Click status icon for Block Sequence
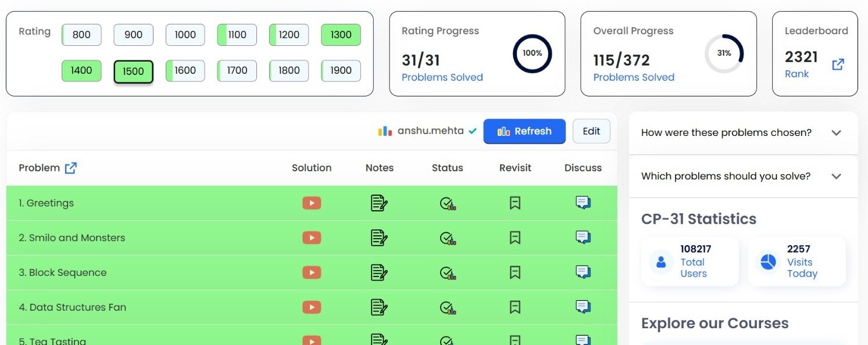Screen dimensions: 868x345 [447, 273]
